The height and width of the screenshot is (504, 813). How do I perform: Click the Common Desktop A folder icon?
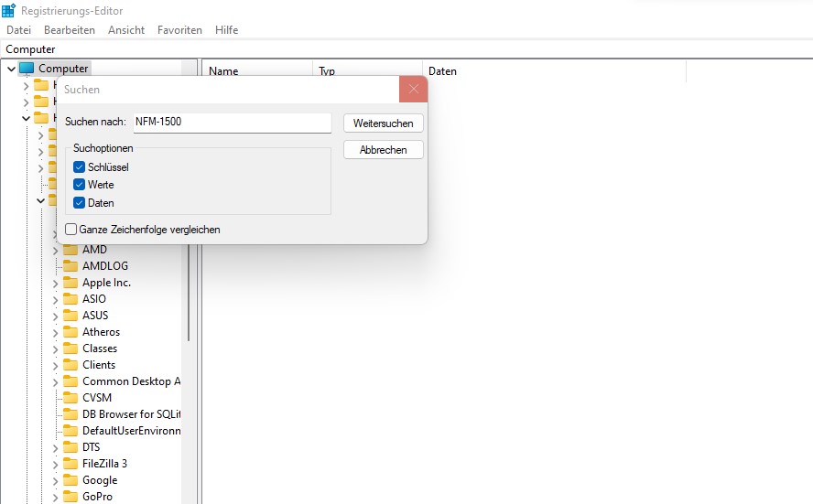[70, 381]
